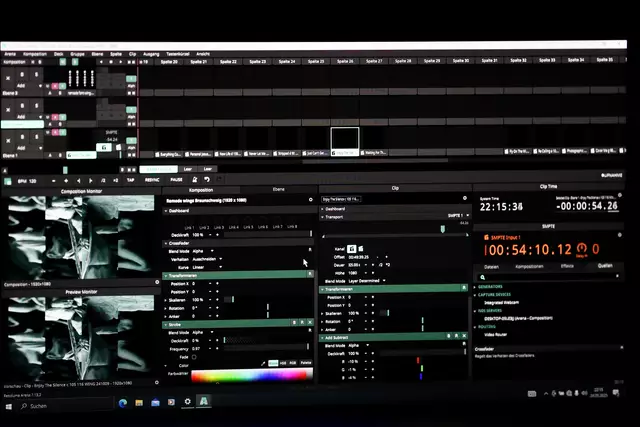This screenshot has height=427, width=640.
Task: Toggle the Strobe Fade checkbox
Action: tap(195, 357)
